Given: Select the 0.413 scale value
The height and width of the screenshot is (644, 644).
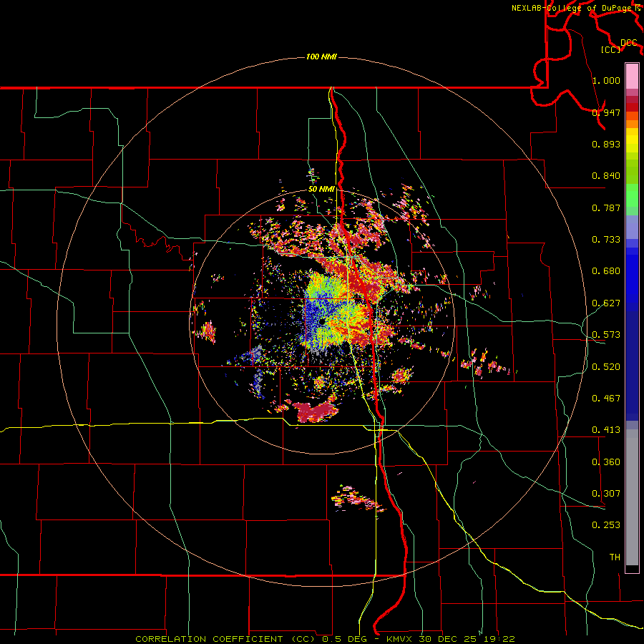Looking at the screenshot, I should click(x=606, y=430).
